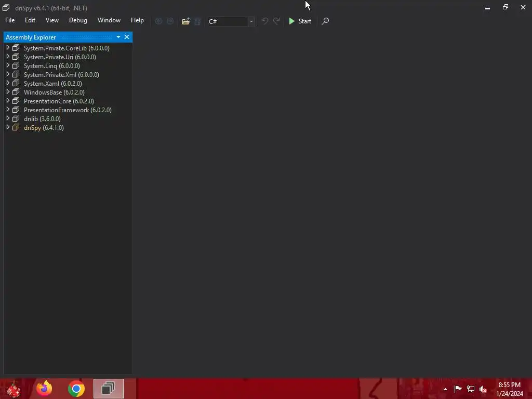The height and width of the screenshot is (399, 532).
Task: Close the Assembly Explorer panel
Action: [x=127, y=37]
